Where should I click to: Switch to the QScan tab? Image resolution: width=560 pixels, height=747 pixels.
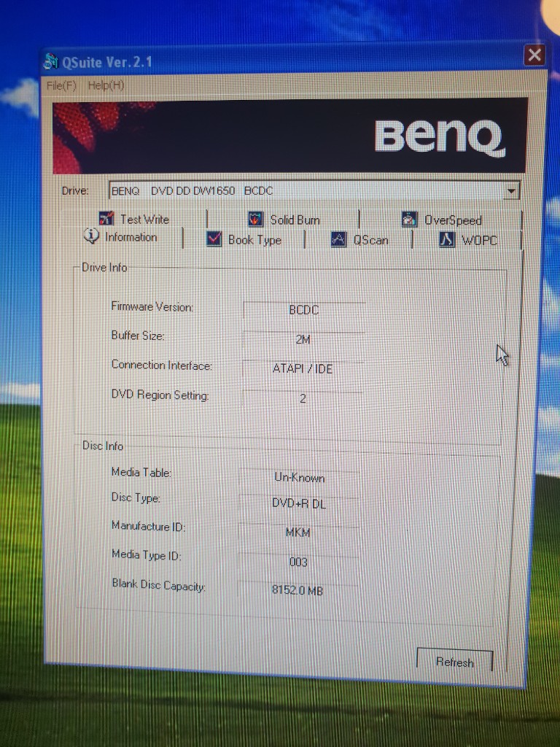click(x=360, y=239)
